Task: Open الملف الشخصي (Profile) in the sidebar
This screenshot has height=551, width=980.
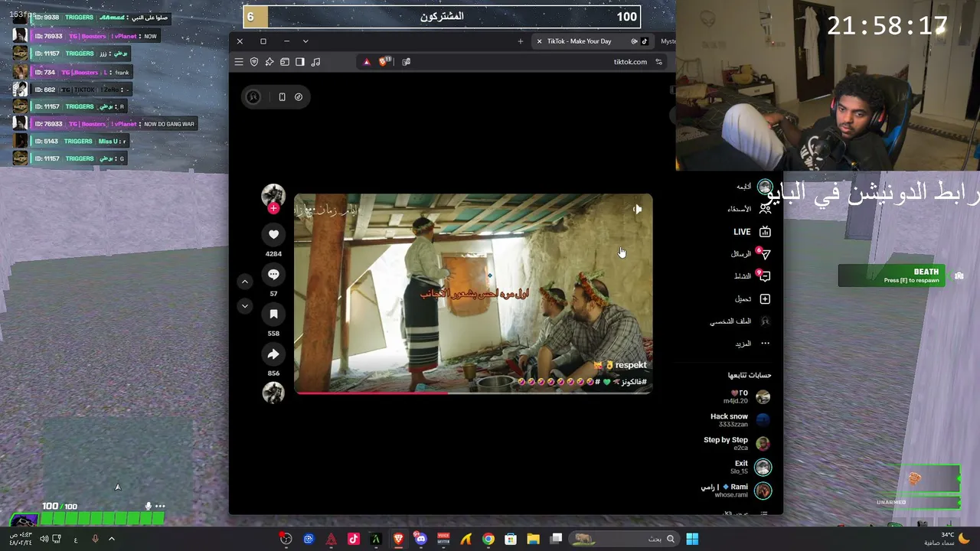Action: coord(740,321)
